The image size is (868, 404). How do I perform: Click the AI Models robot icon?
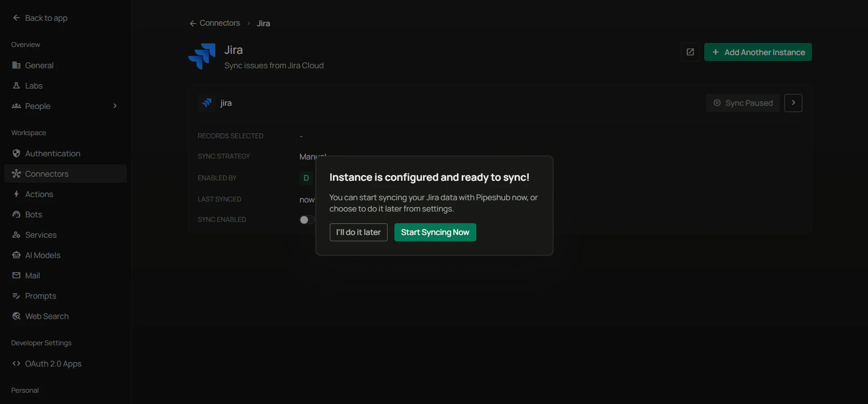click(16, 255)
